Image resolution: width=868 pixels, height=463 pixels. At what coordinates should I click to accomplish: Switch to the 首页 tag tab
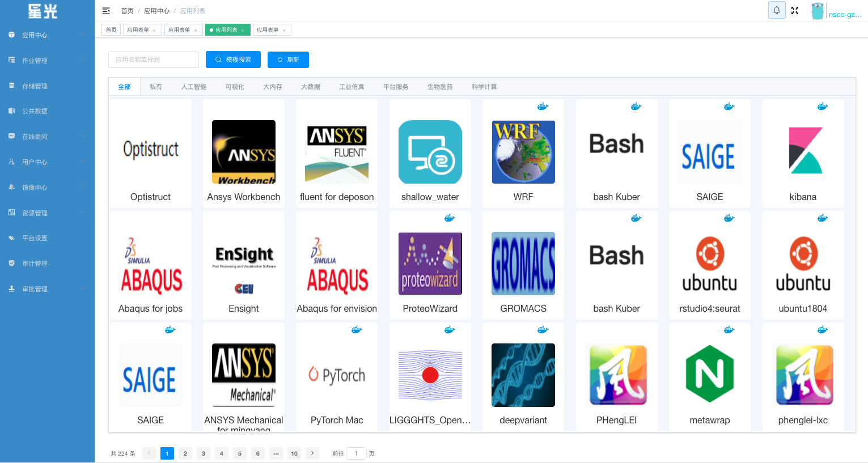pyautogui.click(x=111, y=30)
